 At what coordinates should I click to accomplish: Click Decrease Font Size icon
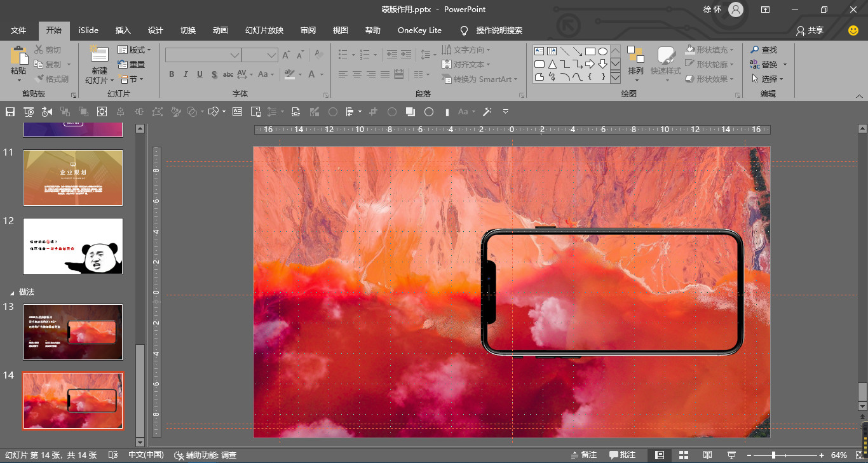(301, 55)
